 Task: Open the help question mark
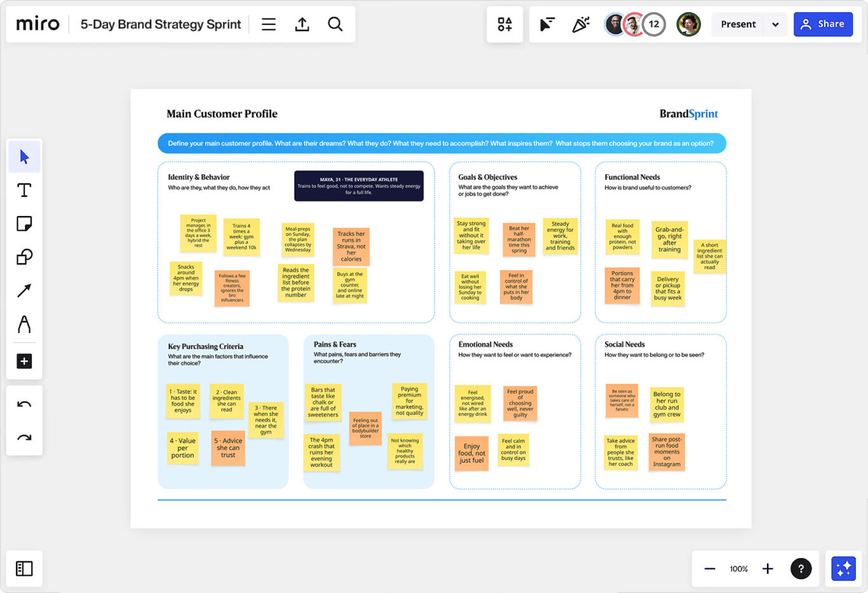tap(801, 568)
